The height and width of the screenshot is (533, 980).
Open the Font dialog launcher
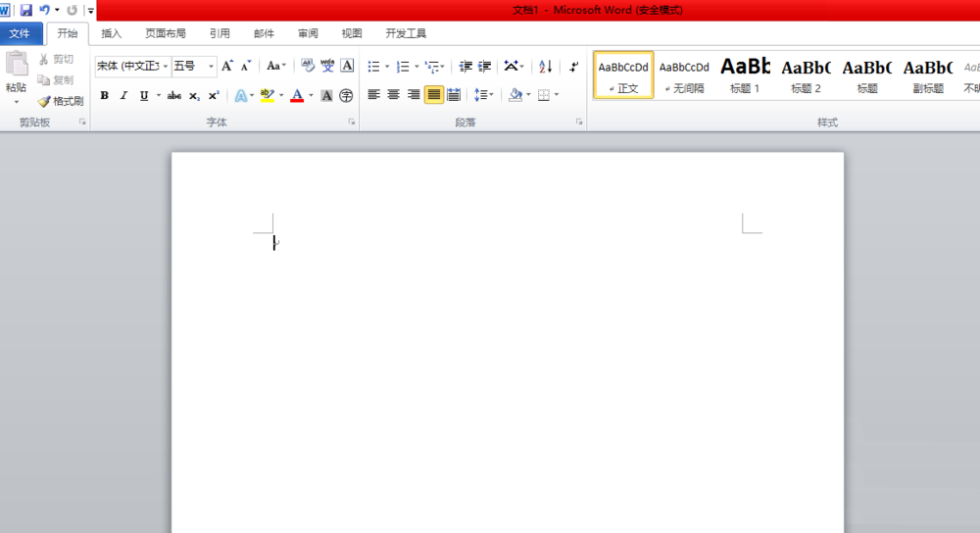coord(352,122)
